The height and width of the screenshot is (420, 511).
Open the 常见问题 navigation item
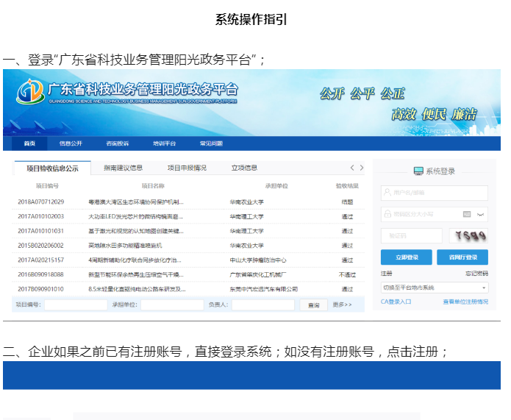coord(212,143)
